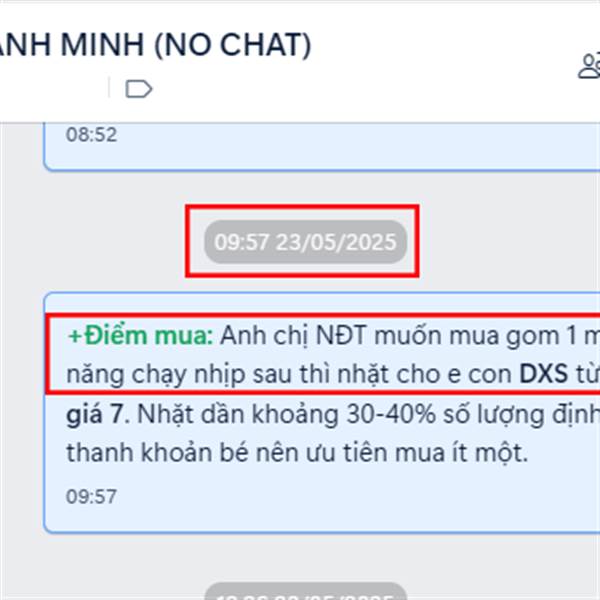The height and width of the screenshot is (600, 600).
Task: Click the bold giá 7 text
Action: [x=95, y=414]
